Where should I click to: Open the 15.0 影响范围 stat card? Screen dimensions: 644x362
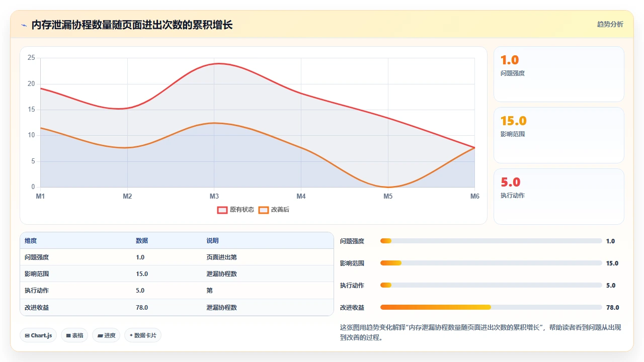559,135
